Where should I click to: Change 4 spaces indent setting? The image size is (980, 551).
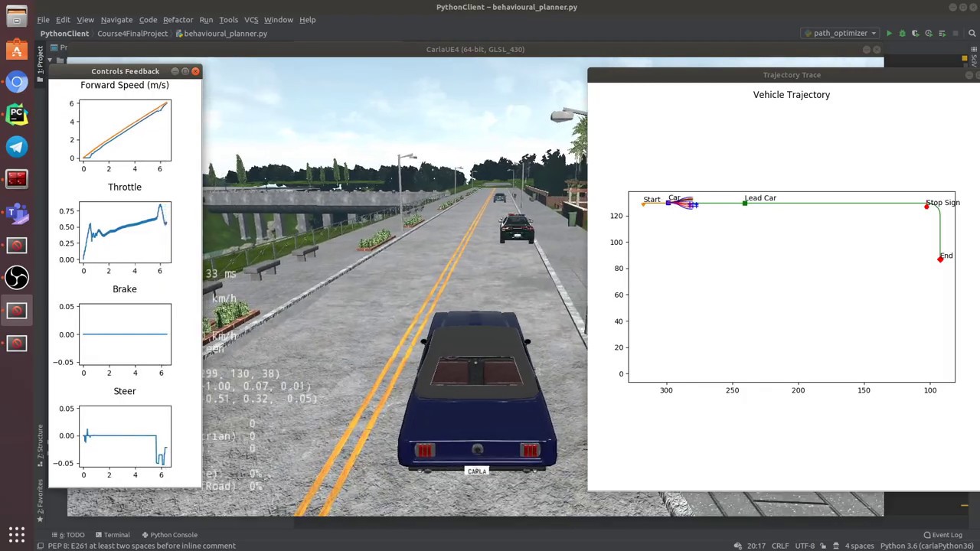(859, 546)
